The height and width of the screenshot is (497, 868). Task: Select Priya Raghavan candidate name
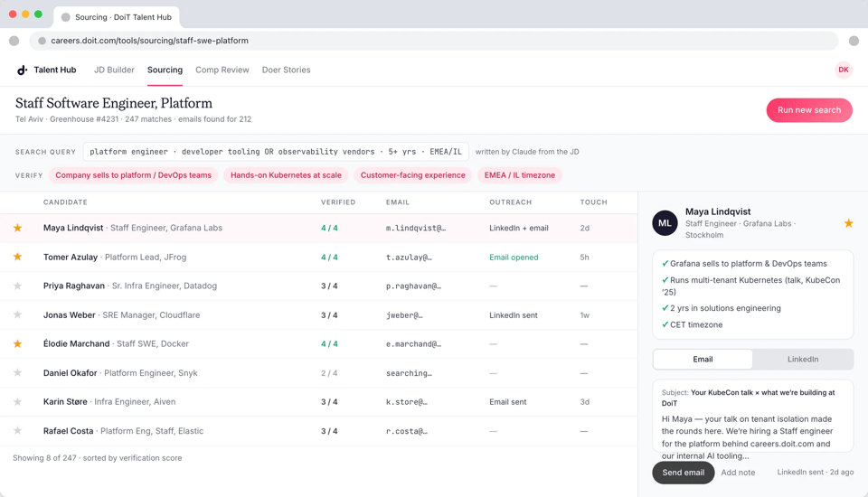[x=74, y=286]
